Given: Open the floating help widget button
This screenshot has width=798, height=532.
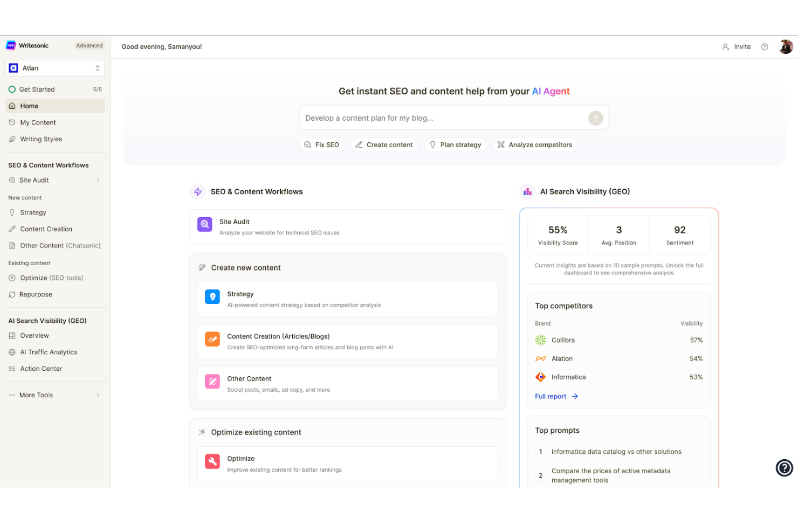Looking at the screenshot, I should 785,468.
